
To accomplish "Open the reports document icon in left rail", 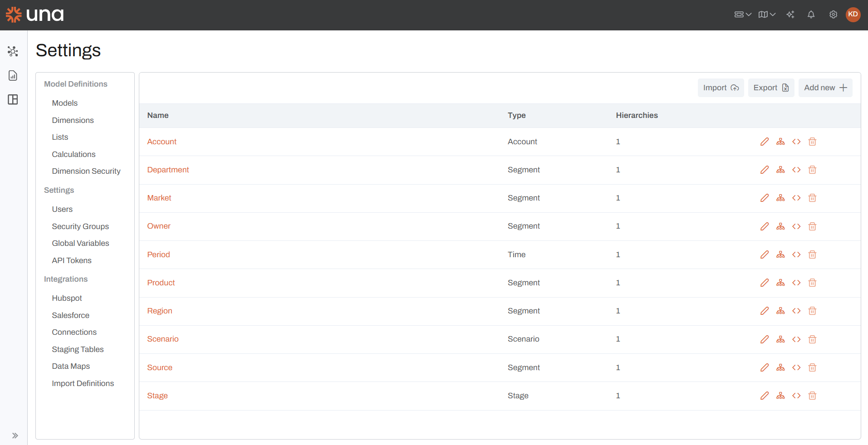I will point(13,75).
